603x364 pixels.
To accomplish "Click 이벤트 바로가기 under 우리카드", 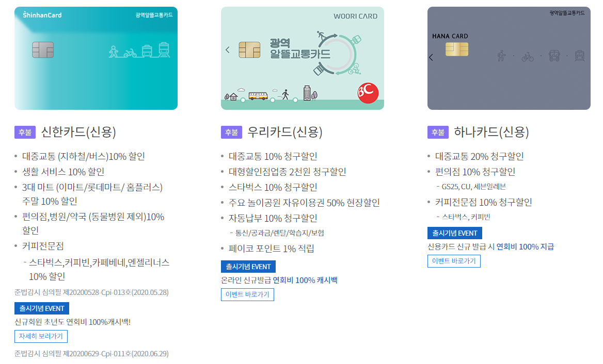I will [x=248, y=294].
